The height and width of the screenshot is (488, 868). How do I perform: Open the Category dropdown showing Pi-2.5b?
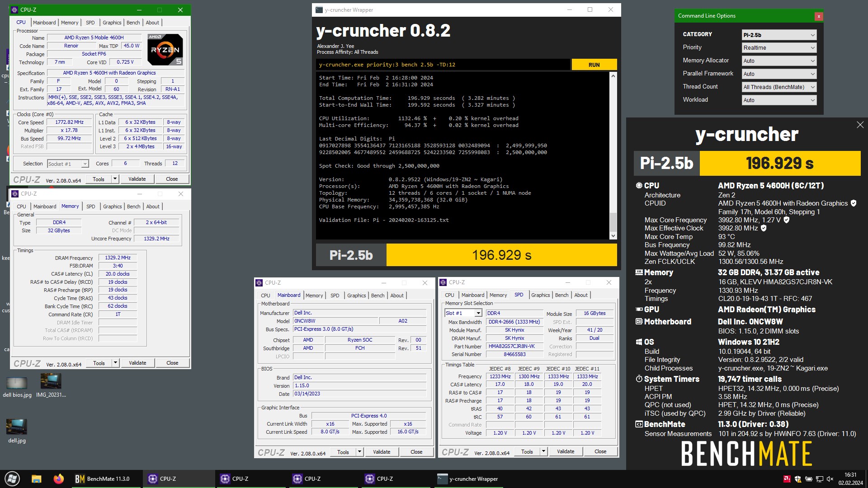point(779,35)
